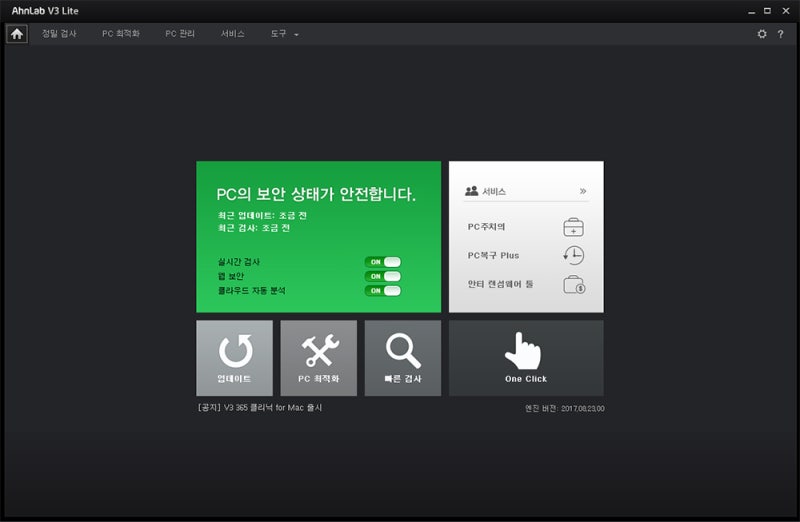Open help with the question mark icon
This screenshot has width=800, height=522.
[780, 34]
